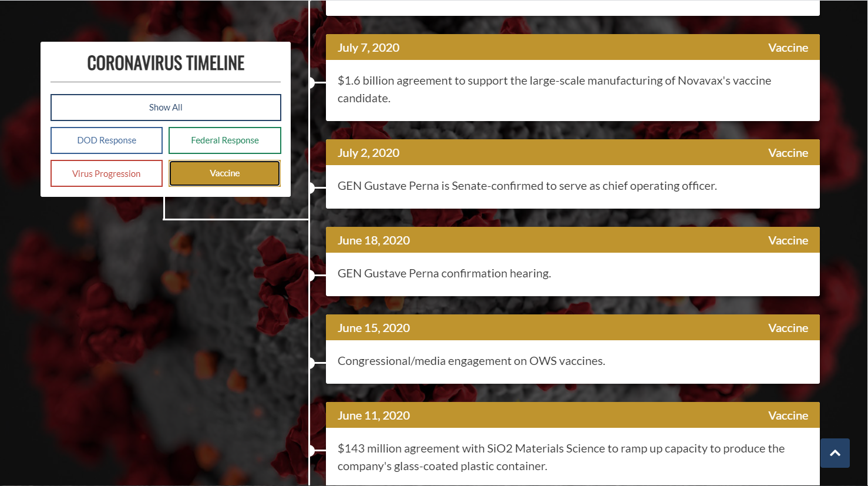Select the Show All filter
The image size is (868, 486).
(x=166, y=108)
